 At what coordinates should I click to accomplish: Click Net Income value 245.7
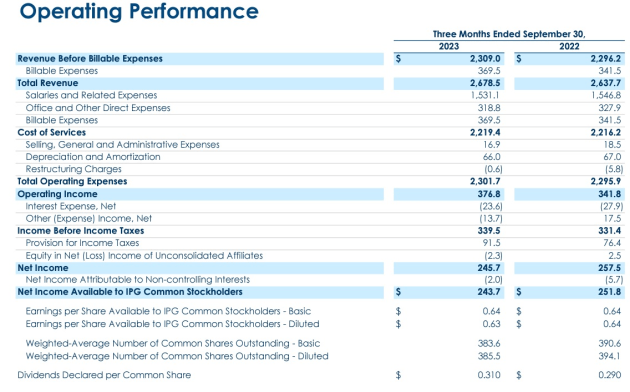pos(489,268)
